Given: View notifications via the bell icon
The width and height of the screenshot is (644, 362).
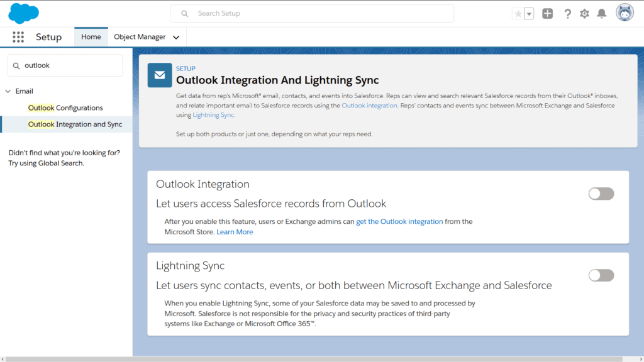Looking at the screenshot, I should point(602,13).
